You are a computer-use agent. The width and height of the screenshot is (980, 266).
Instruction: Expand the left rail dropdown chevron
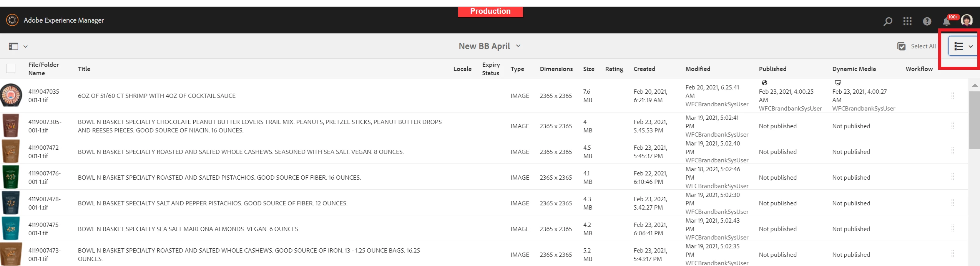(25, 46)
